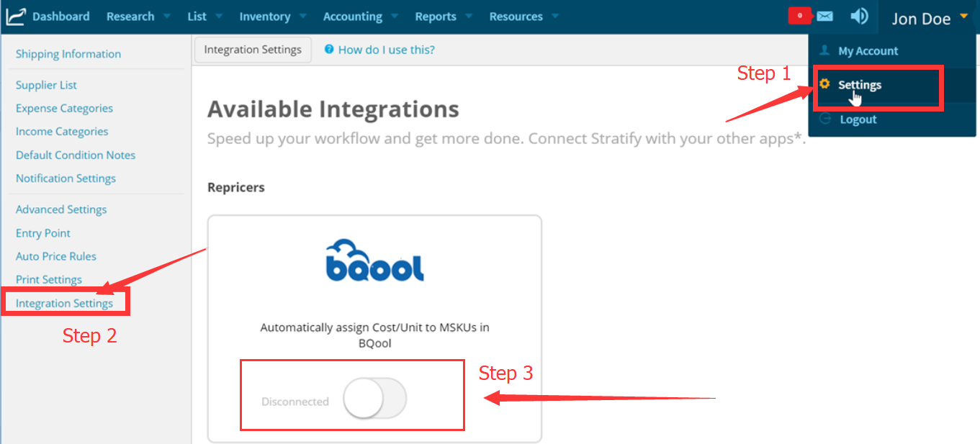Viewport: 980px width, 444px height.
Task: Click the gear icon beside Settings
Action: click(825, 84)
